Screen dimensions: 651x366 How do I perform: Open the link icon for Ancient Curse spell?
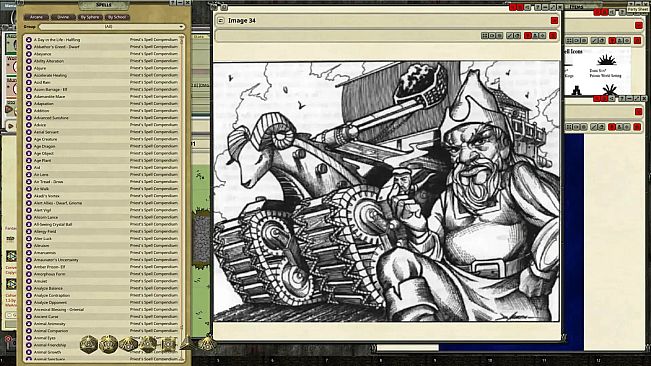click(x=29, y=317)
